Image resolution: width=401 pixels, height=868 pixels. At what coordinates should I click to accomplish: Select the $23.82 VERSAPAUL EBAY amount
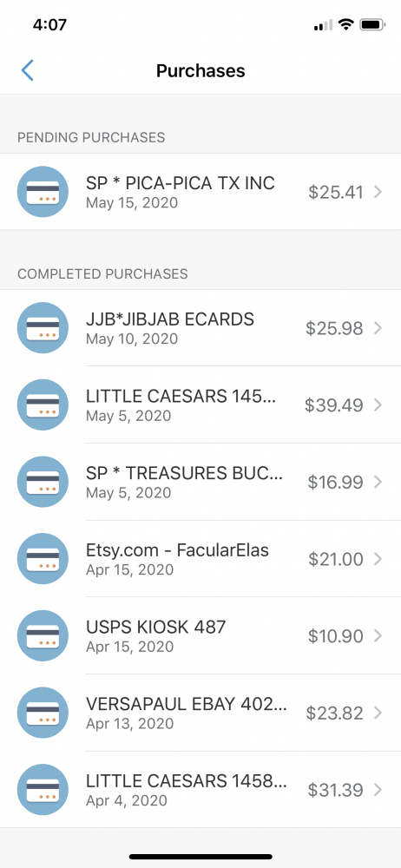click(x=334, y=713)
